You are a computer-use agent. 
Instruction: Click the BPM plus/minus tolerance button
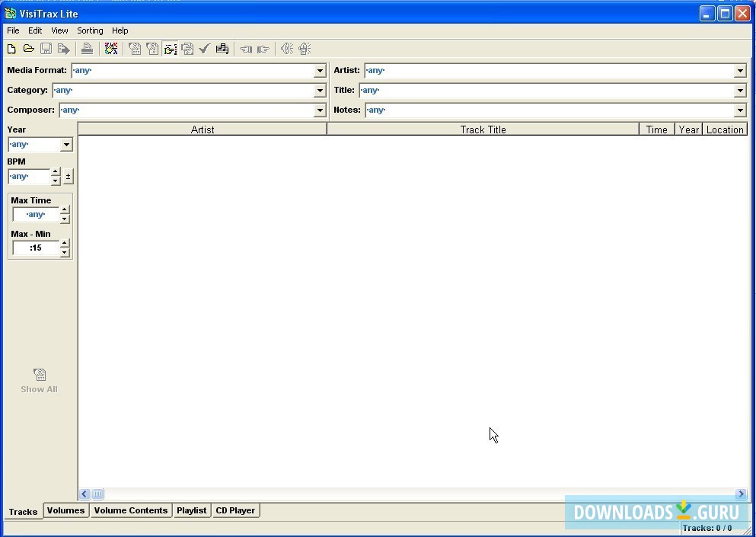pos(68,177)
